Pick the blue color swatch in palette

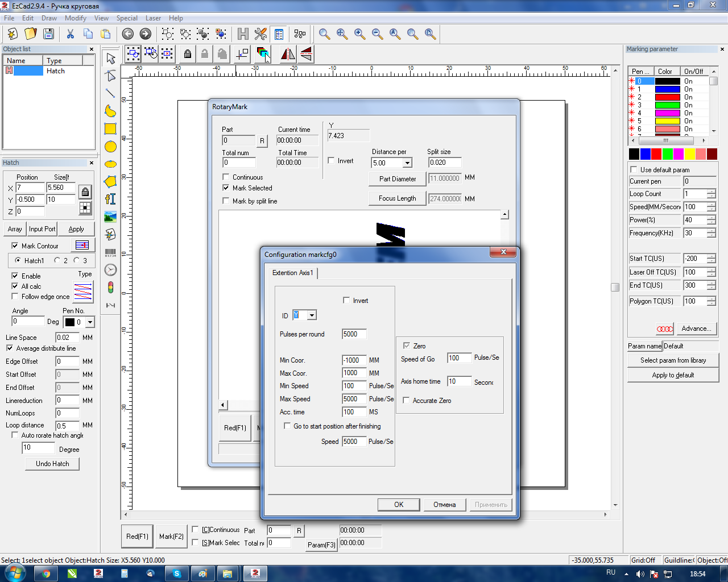coord(646,154)
